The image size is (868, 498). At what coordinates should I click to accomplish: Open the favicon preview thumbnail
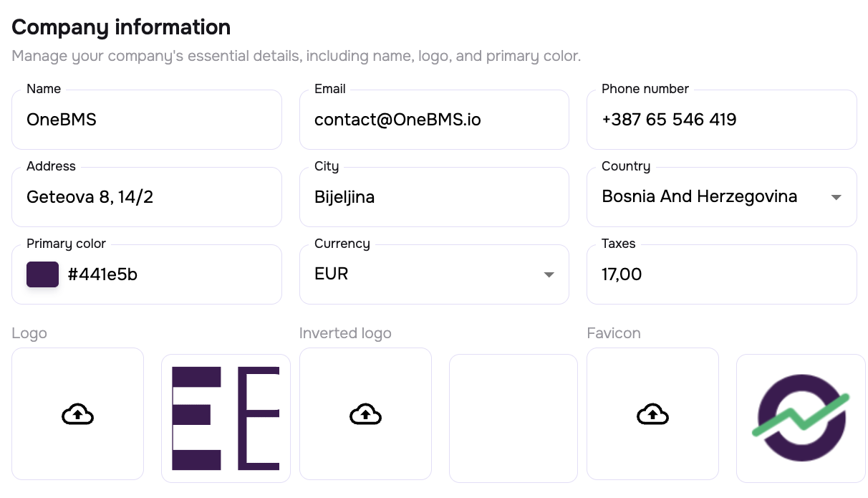pyautogui.click(x=801, y=418)
